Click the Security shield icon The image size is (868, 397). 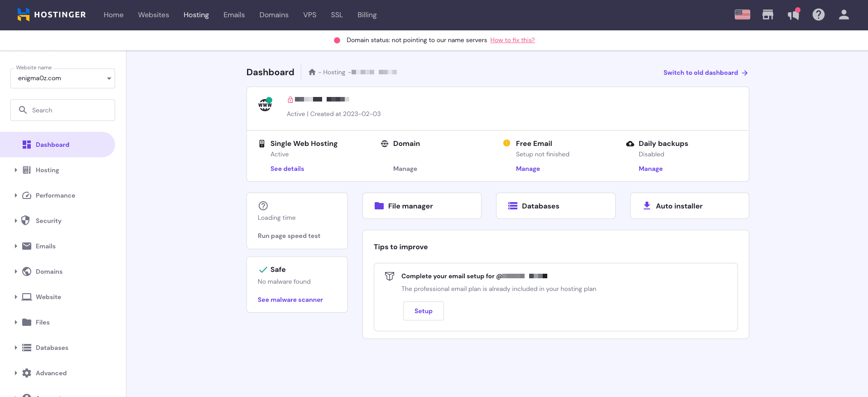click(x=26, y=221)
